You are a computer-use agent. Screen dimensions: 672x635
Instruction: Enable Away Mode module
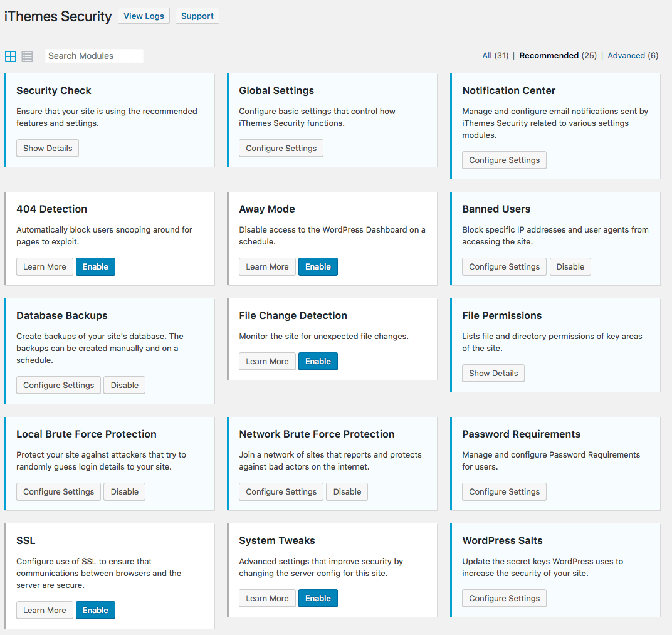(x=318, y=267)
